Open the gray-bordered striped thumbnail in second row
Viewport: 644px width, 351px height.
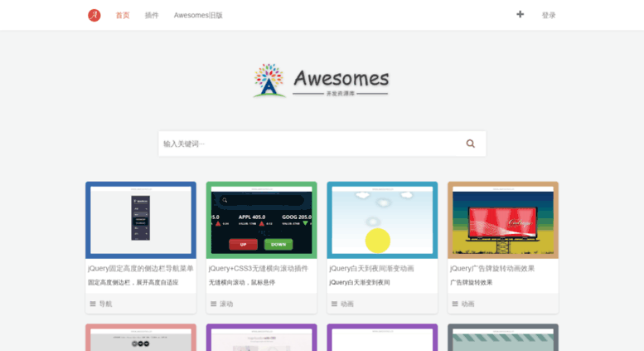tap(503, 338)
